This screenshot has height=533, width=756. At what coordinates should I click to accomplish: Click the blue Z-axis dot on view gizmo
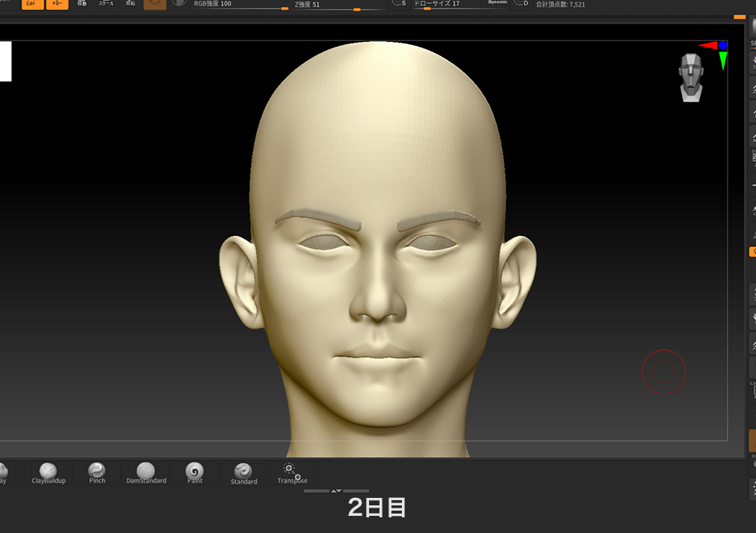click(x=722, y=46)
